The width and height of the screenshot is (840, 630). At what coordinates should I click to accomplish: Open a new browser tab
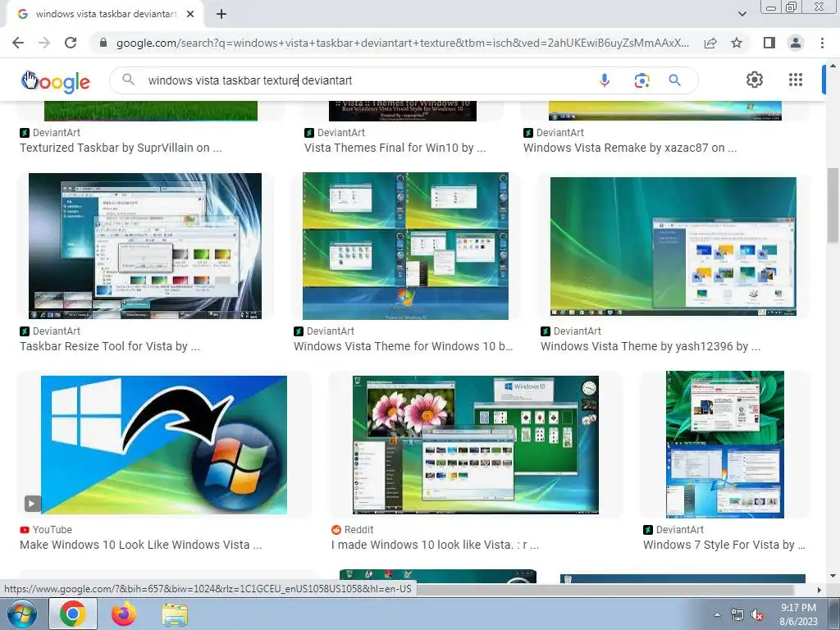221,15
